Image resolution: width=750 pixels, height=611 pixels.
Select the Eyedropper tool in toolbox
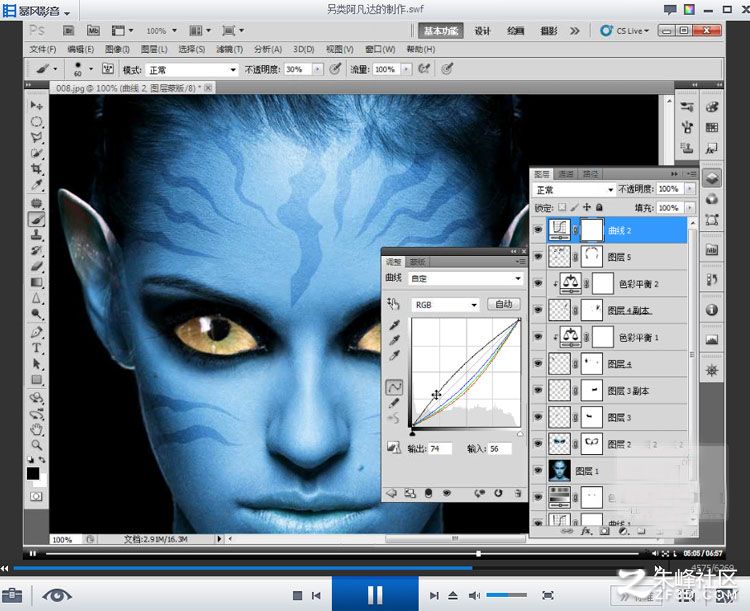click(36, 185)
